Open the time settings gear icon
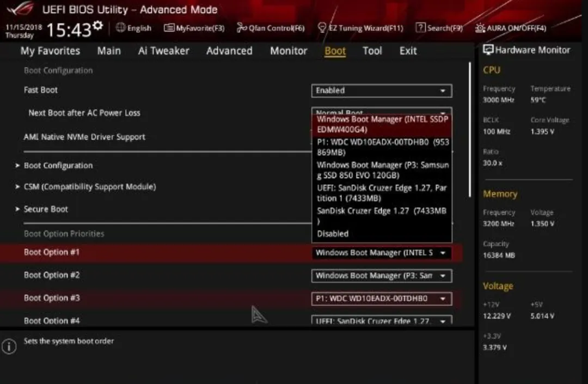The height and width of the screenshot is (384, 588). (98, 25)
